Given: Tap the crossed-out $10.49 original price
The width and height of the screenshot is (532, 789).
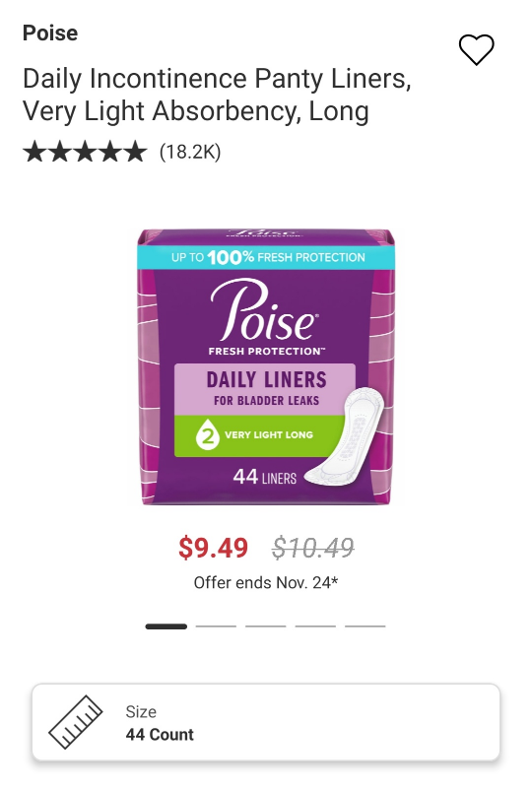Looking at the screenshot, I should [313, 548].
